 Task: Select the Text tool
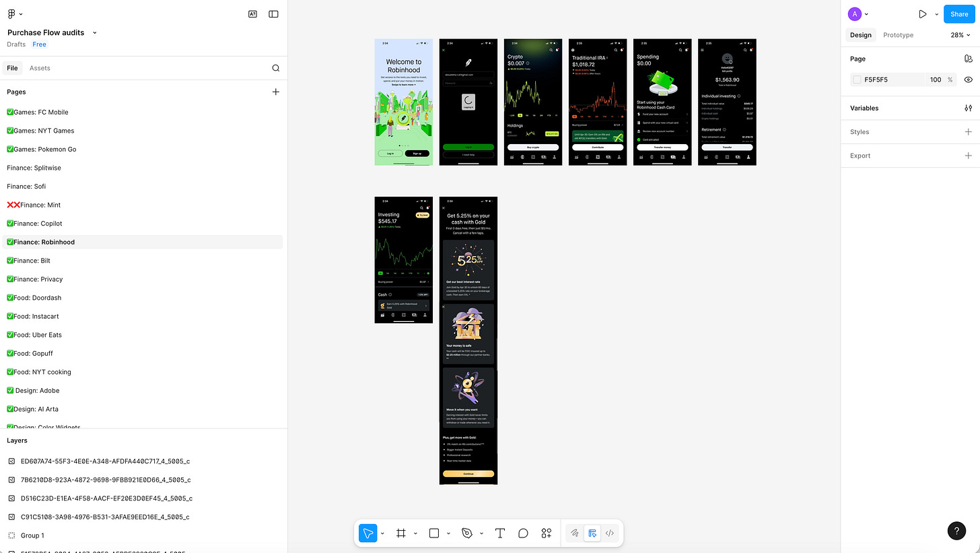500,533
